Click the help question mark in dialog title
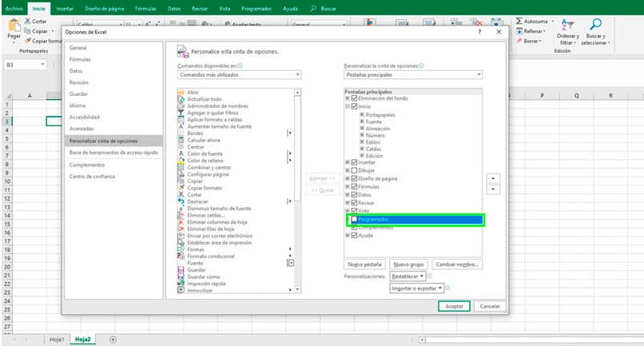 click(479, 32)
